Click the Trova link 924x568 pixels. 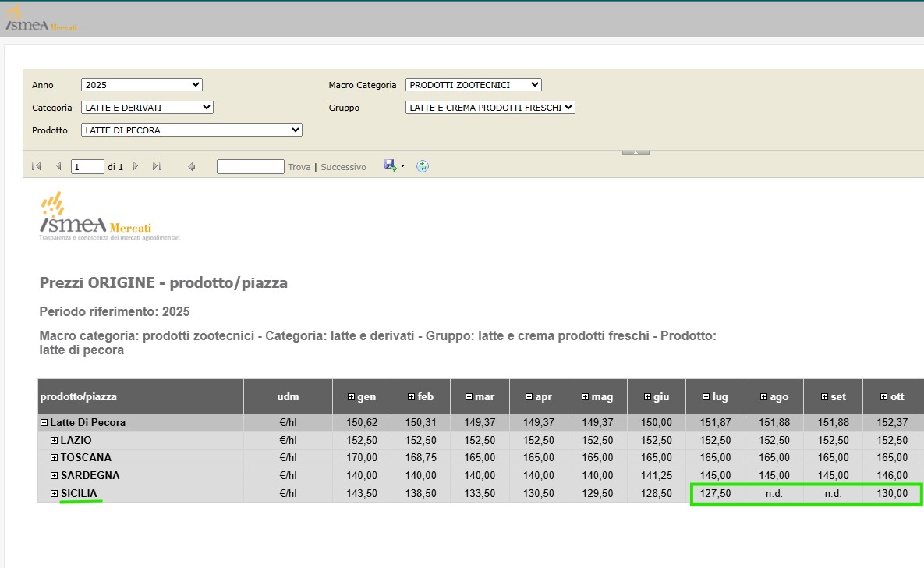point(299,167)
